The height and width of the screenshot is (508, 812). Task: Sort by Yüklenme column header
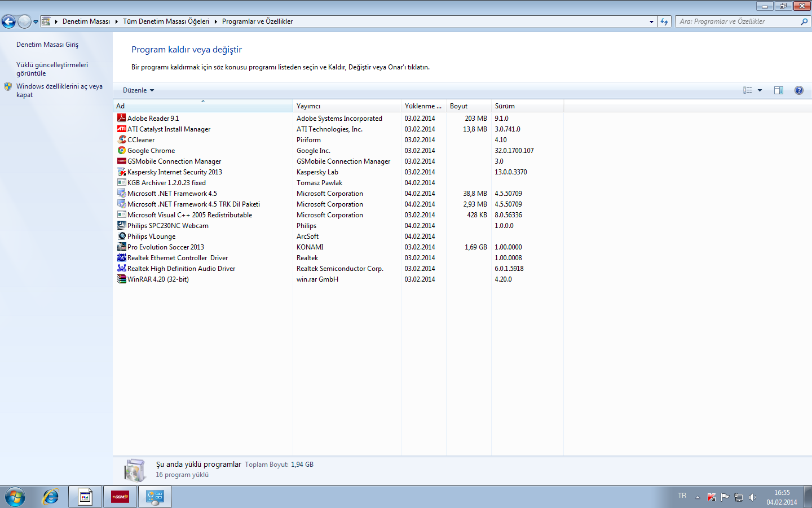(x=423, y=106)
